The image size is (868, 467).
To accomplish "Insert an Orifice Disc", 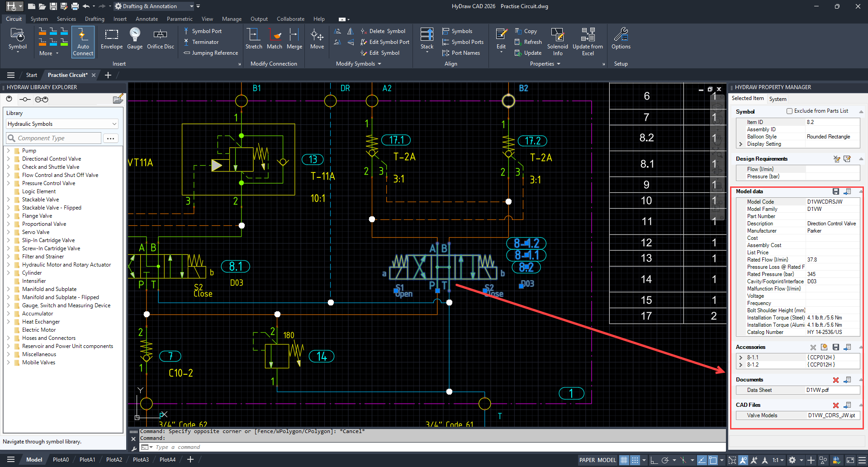I will point(160,38).
